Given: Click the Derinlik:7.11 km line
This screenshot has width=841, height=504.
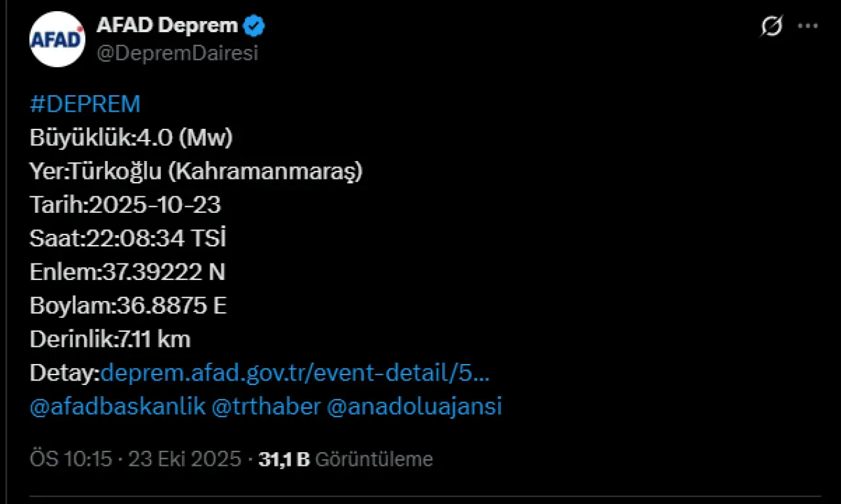Looking at the screenshot, I should pos(110,340).
